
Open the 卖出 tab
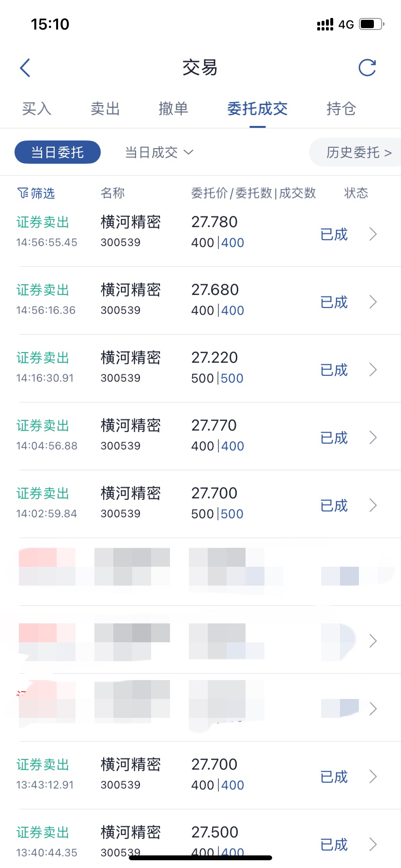coord(105,108)
